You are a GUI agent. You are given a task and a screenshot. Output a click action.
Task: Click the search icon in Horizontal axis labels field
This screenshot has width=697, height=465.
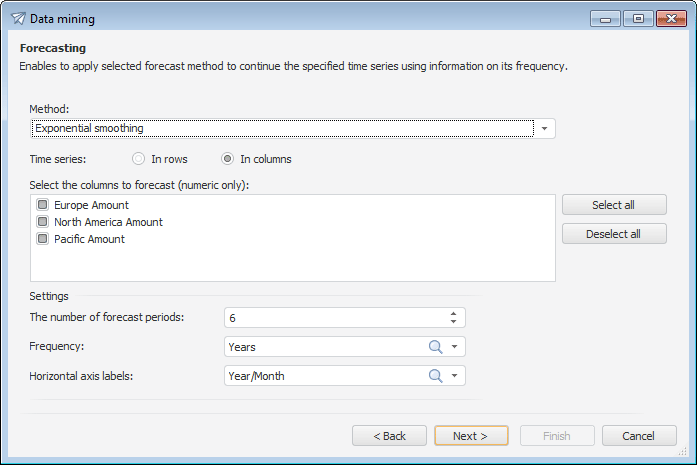click(x=435, y=376)
